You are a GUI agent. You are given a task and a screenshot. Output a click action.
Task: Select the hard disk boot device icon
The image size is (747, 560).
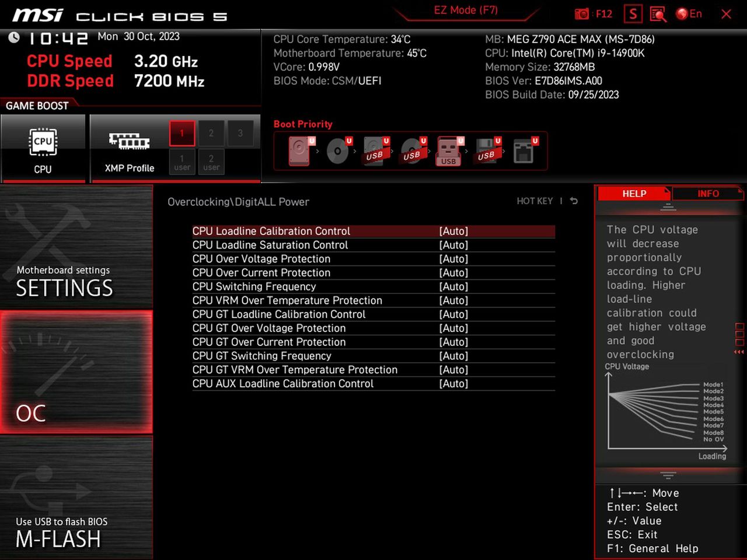coord(301,151)
